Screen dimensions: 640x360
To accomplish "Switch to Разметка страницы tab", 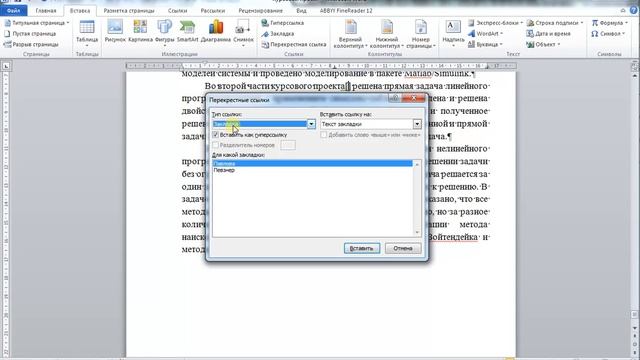I will pyautogui.click(x=129, y=11).
